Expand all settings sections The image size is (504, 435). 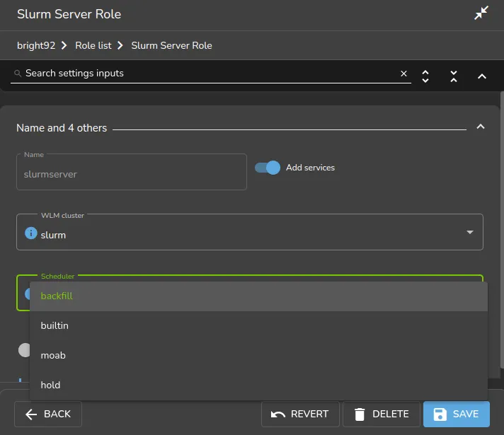tap(425, 76)
